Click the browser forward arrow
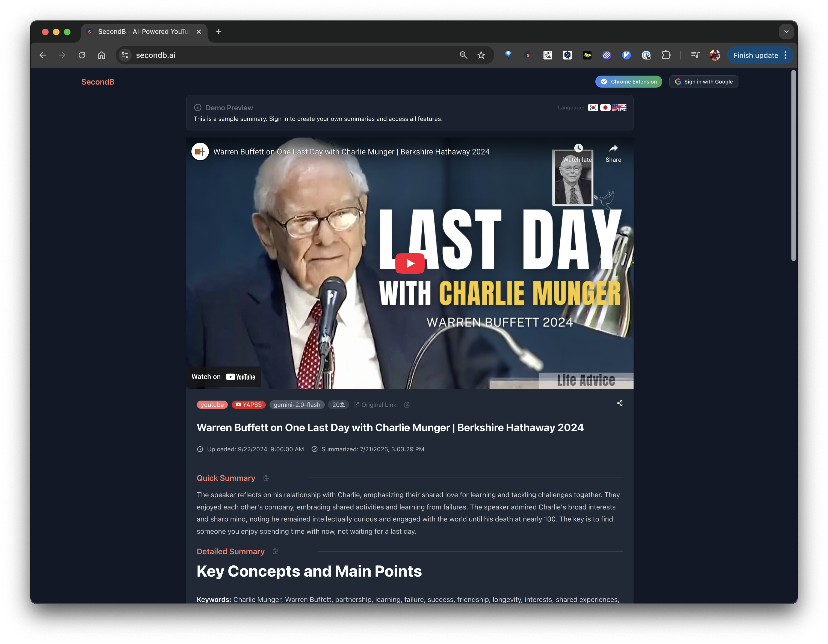Screen dimensions: 828x644 (x=62, y=55)
